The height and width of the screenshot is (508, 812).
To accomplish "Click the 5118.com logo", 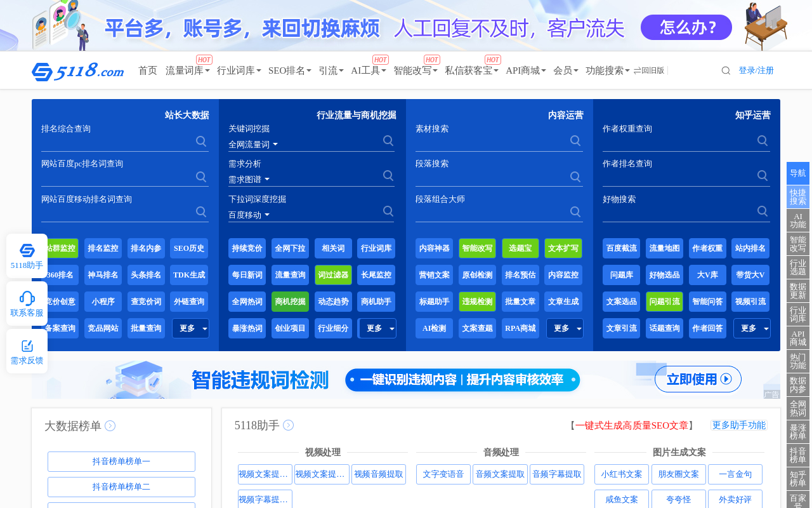I will pos(77,71).
